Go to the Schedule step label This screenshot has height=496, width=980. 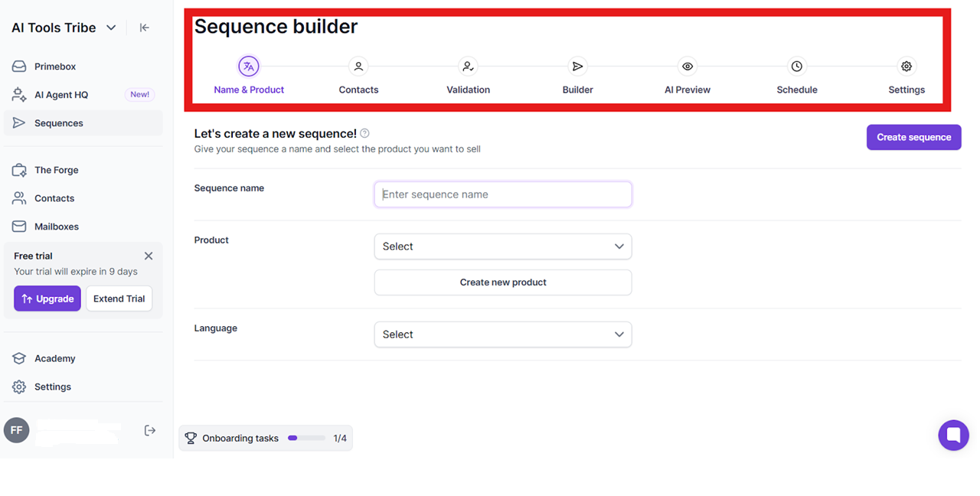[x=797, y=90]
